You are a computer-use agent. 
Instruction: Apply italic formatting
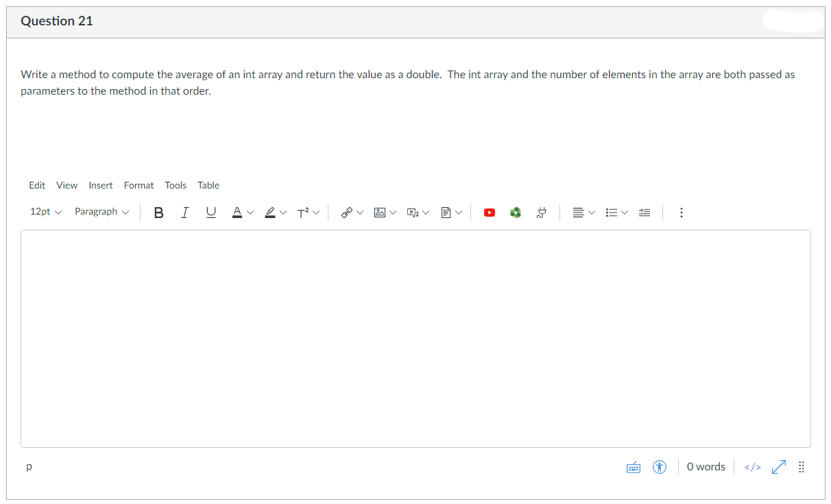coord(184,212)
